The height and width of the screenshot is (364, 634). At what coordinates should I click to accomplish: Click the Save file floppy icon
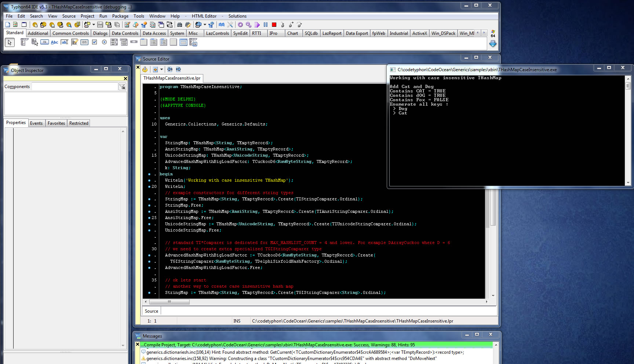coord(100,25)
